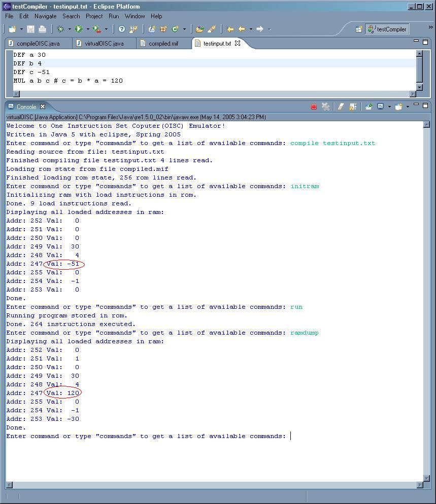The height and width of the screenshot is (504, 436).
Task: Open the External Tools dropdown arrow
Action: (x=106, y=29)
